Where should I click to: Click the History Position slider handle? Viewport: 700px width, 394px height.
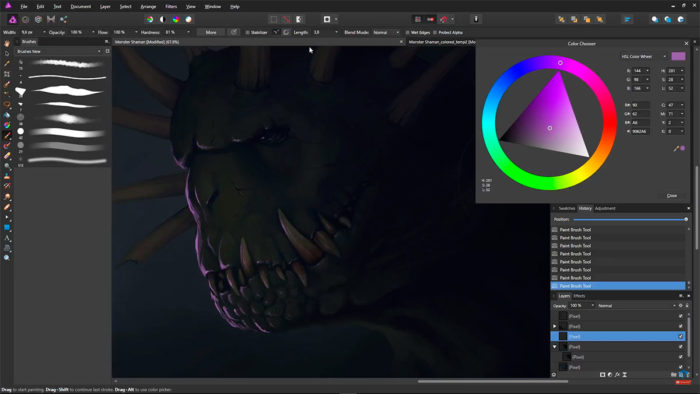686,220
